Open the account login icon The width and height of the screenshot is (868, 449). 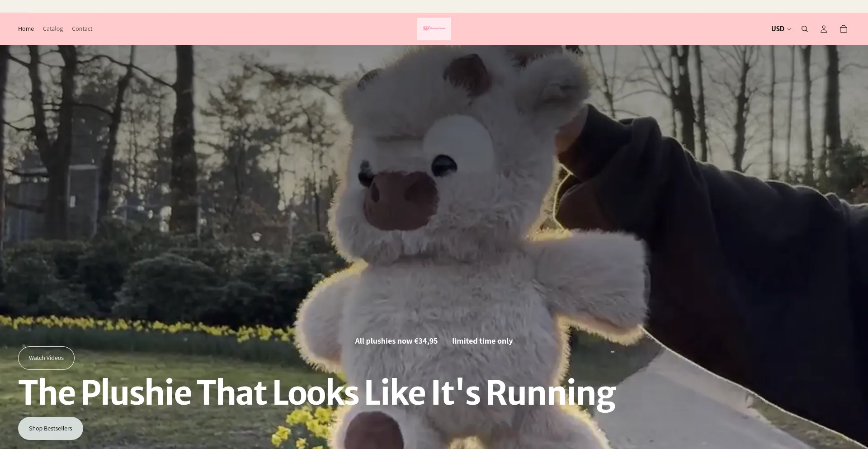coord(824,29)
